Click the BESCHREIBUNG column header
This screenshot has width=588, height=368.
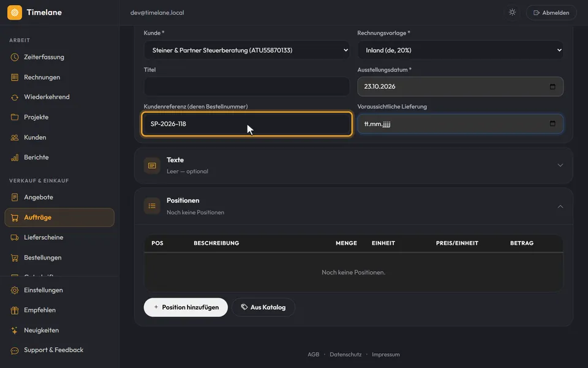(216, 243)
